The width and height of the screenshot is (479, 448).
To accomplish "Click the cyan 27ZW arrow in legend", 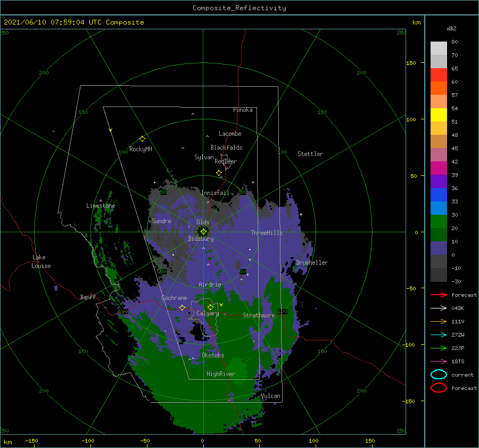I will point(439,335).
